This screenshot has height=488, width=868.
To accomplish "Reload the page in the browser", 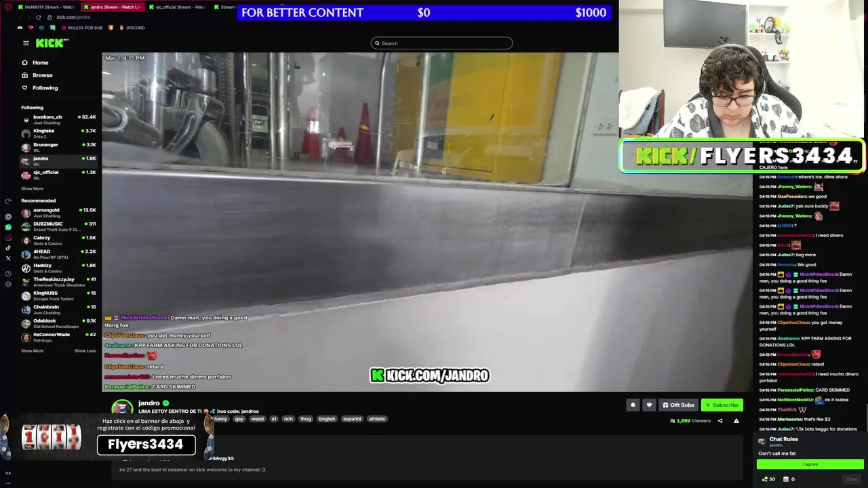I will 38,17.
